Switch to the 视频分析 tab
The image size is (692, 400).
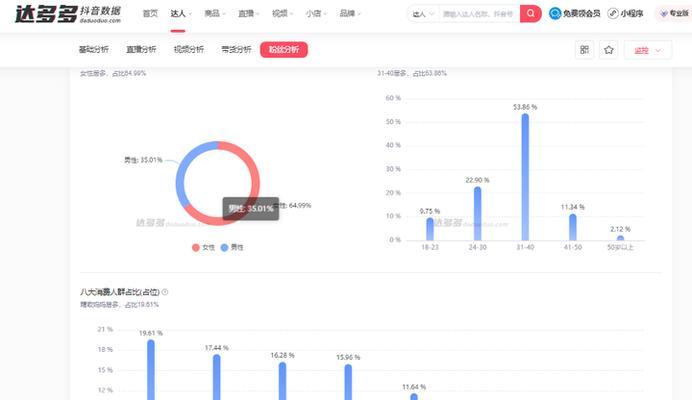(x=189, y=49)
